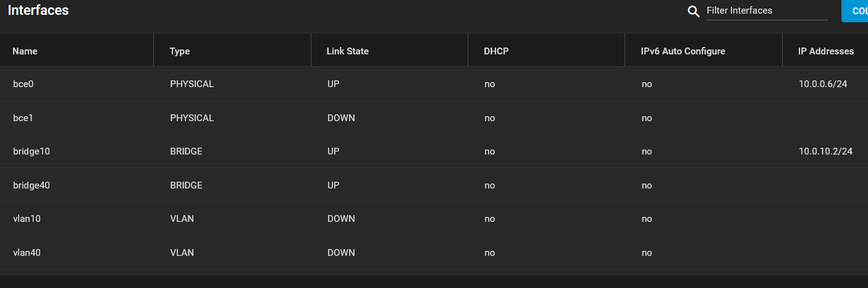
Task: Select the bce0 interface row
Action: pos(434,84)
